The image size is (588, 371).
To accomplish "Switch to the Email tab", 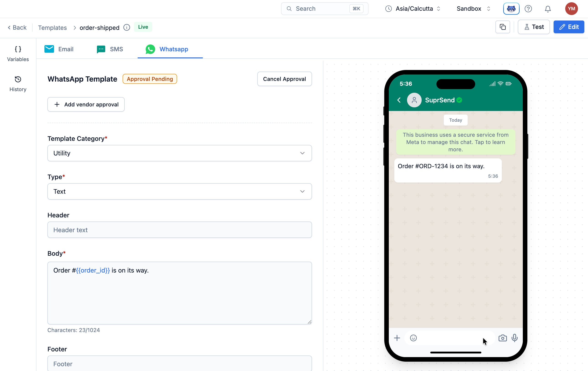I will point(59,49).
